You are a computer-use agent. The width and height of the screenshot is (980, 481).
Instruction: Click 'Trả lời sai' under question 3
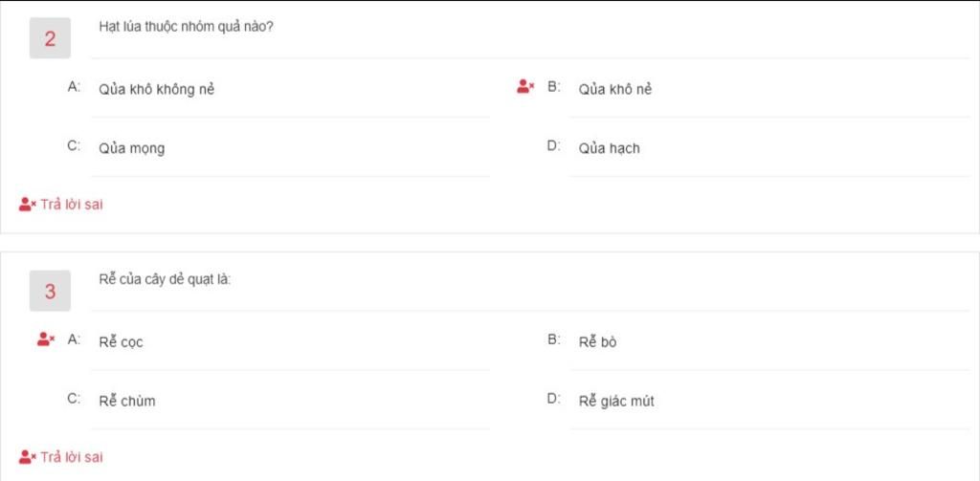click(x=71, y=457)
